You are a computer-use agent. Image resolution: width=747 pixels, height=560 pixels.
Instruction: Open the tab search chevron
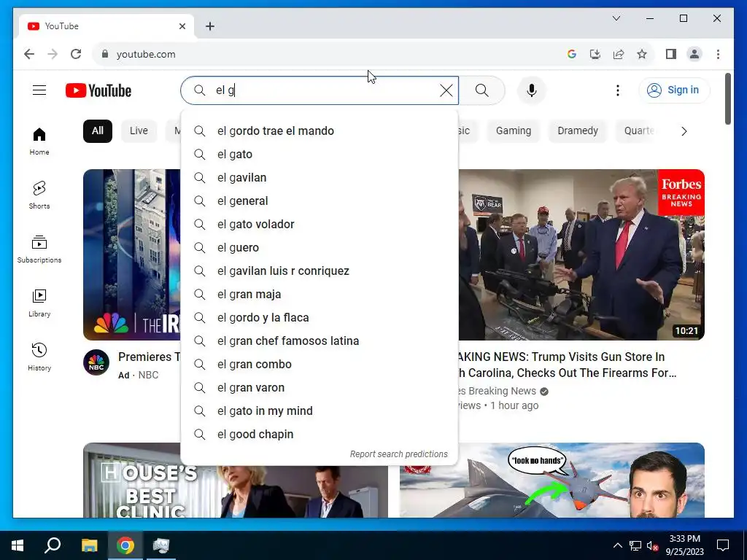coord(616,18)
